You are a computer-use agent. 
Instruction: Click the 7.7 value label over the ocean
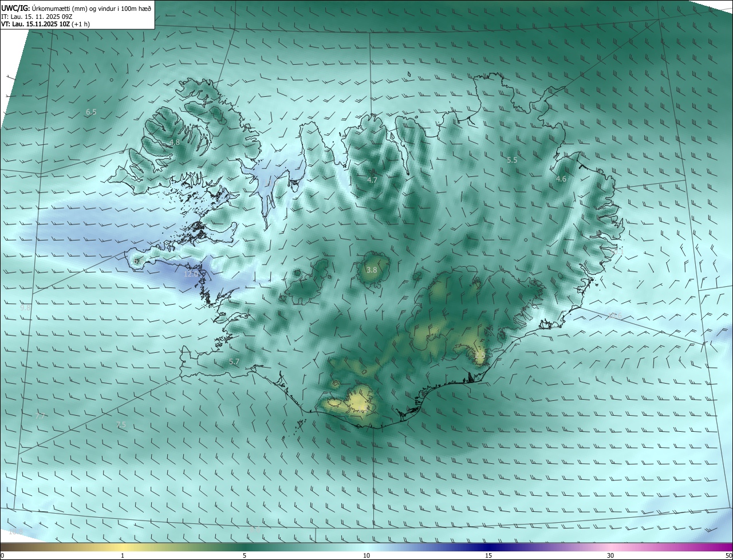point(40,416)
